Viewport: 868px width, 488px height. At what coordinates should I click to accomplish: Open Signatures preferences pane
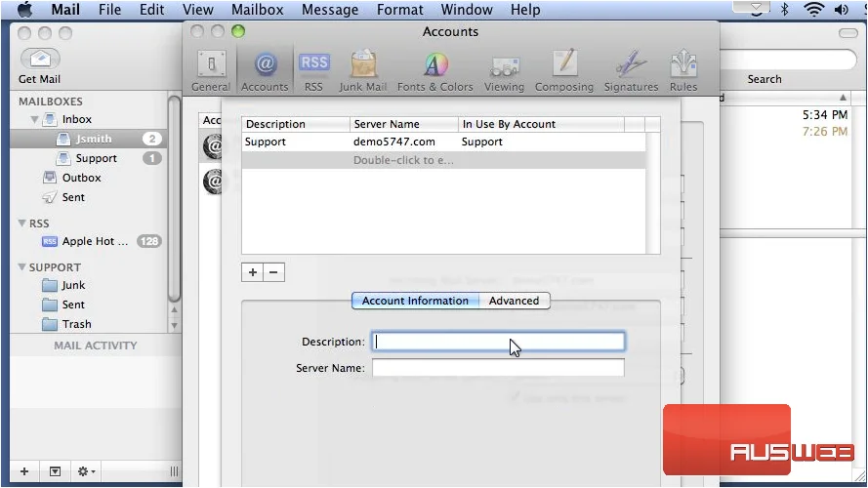tap(631, 71)
